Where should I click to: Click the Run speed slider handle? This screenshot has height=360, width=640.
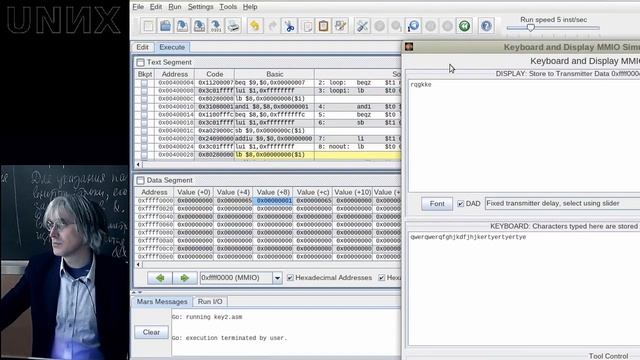530,27
